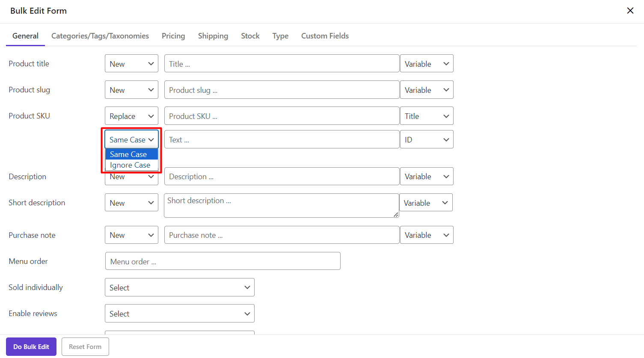Open Enable reviews Select dropdown
The image size is (644, 358).
coord(180,314)
